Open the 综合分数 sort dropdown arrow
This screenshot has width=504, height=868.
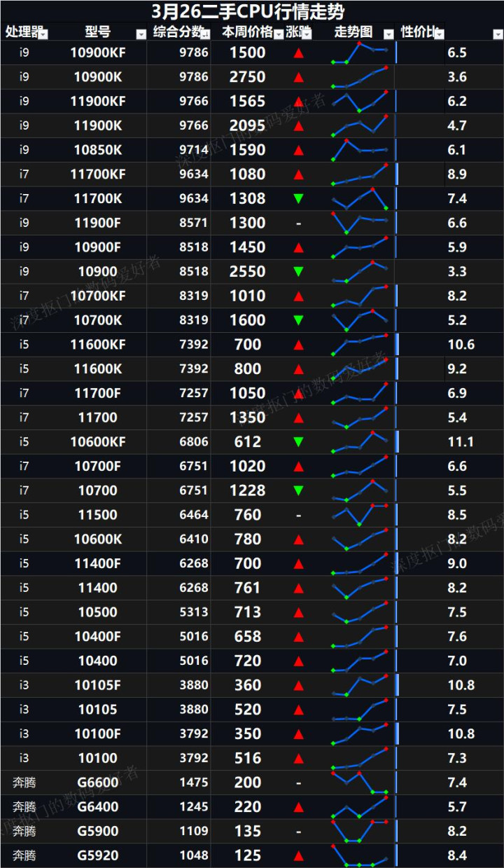click(x=205, y=34)
